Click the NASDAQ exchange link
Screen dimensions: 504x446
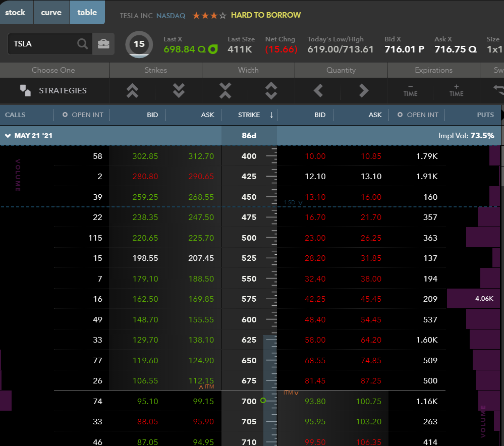(171, 16)
